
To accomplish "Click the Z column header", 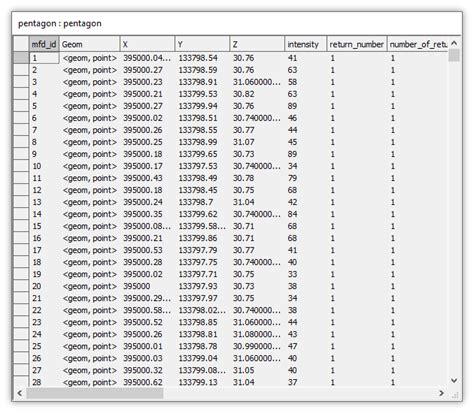I will (x=257, y=44).
